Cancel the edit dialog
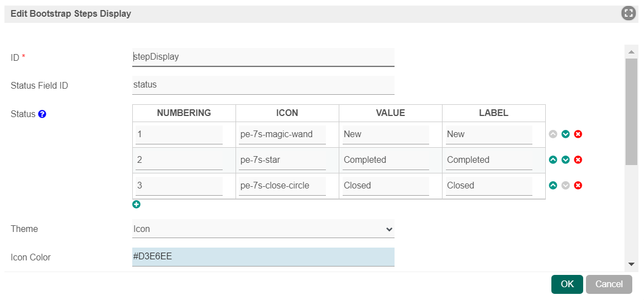Viewport: 644px width, 300px height. point(609,284)
